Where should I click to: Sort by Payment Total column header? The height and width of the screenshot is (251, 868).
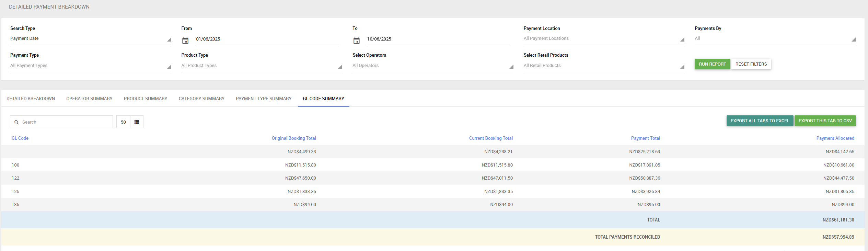click(646, 138)
